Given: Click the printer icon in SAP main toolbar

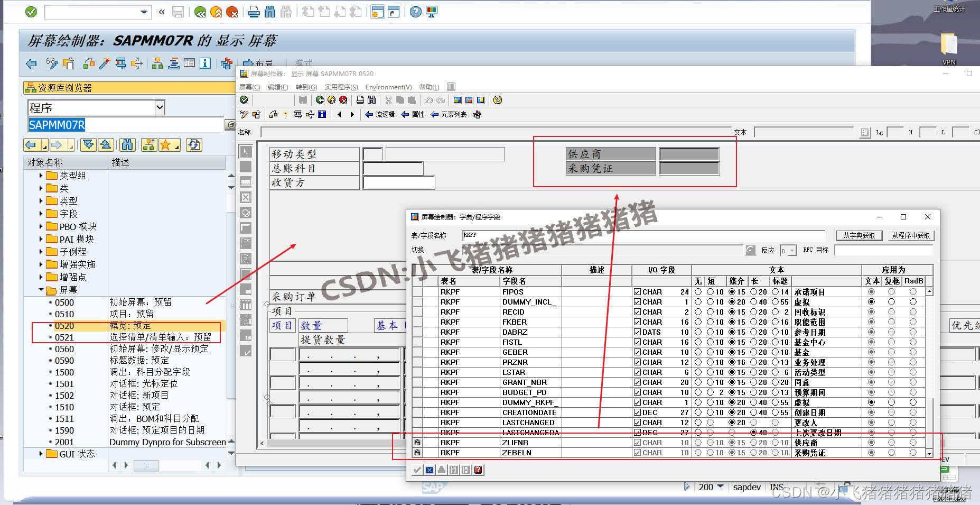Looking at the screenshot, I should [x=254, y=12].
